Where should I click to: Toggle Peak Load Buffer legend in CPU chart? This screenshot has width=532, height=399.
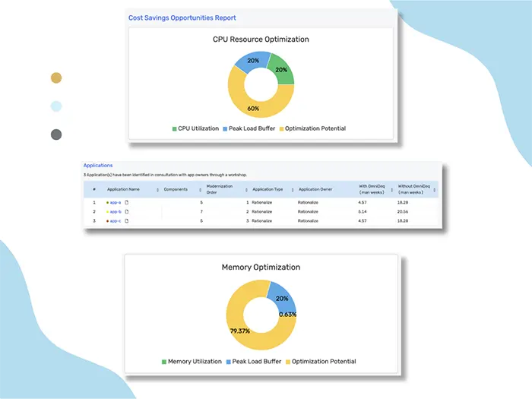tap(249, 128)
